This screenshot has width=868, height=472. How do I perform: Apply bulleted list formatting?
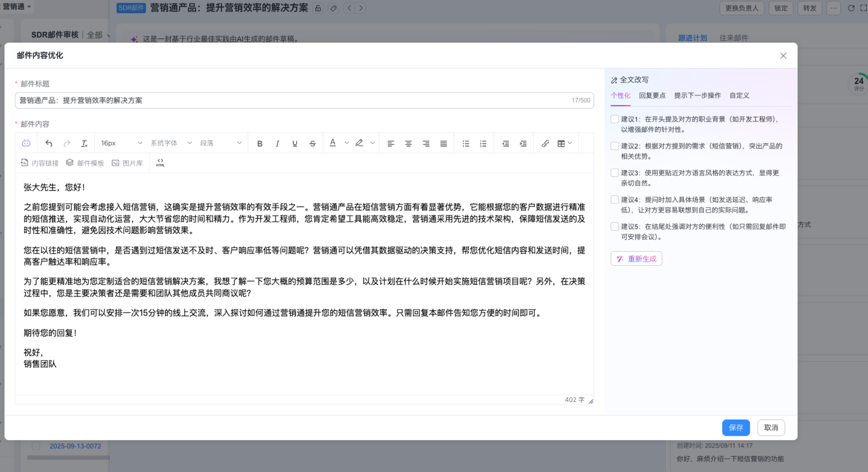point(466,144)
